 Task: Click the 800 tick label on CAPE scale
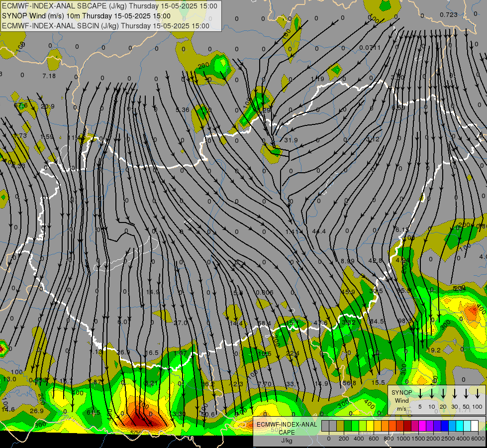tap(389, 439)
